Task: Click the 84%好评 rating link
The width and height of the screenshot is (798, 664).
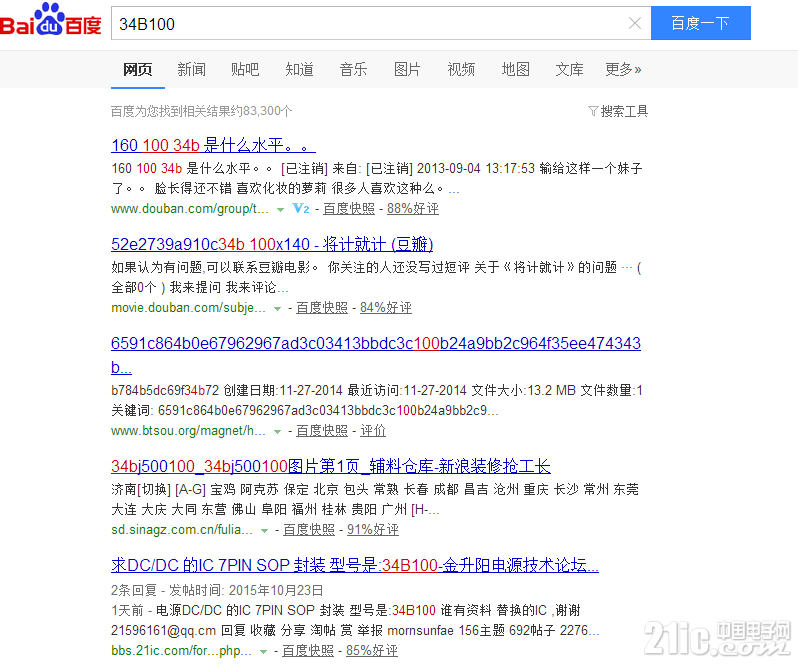Action: [386, 308]
